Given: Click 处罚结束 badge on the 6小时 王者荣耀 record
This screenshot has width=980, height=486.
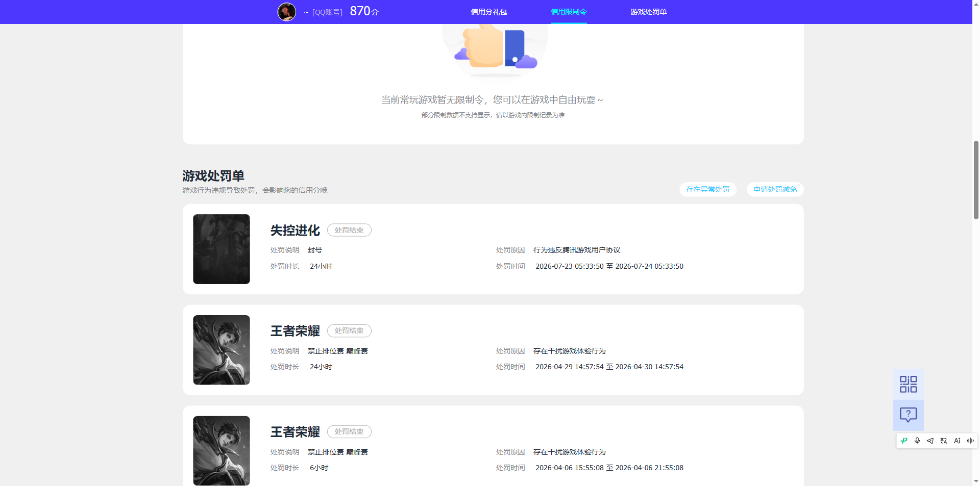Looking at the screenshot, I should coord(349,431).
